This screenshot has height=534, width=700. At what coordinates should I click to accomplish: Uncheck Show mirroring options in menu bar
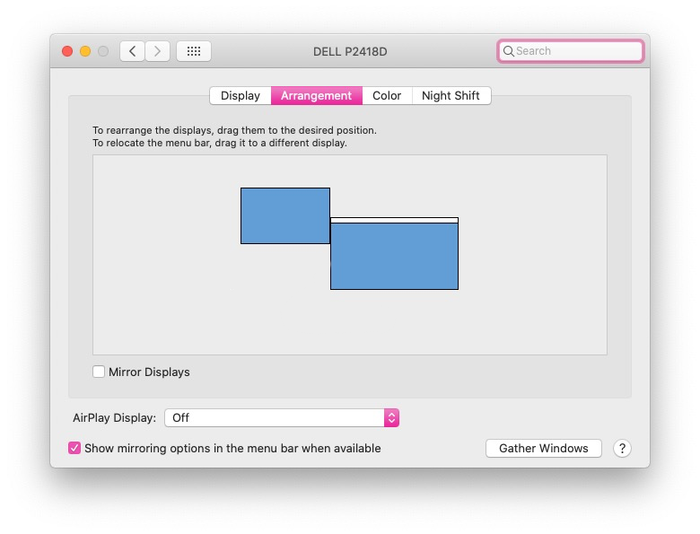(x=75, y=448)
